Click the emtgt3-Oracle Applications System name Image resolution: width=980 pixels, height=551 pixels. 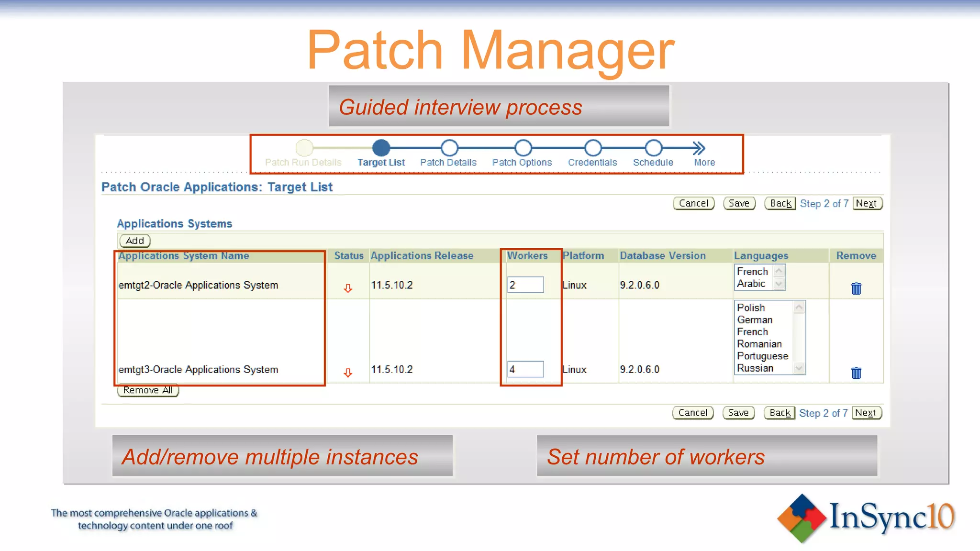[x=198, y=370]
